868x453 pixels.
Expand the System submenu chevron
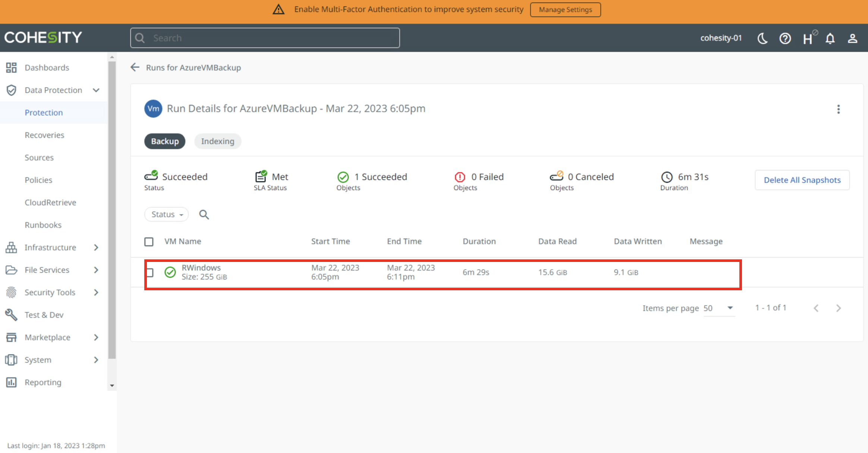(96, 360)
